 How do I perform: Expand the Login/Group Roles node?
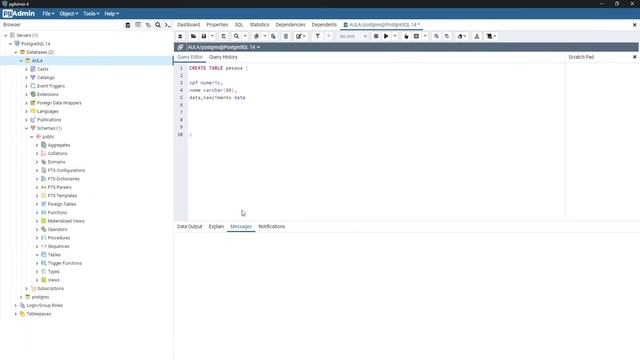click(x=16, y=305)
